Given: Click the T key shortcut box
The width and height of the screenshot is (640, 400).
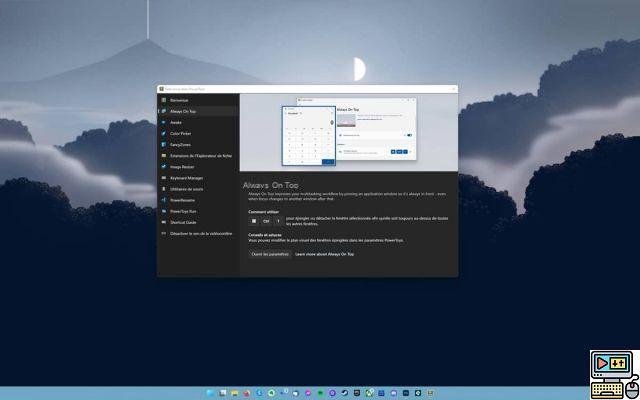Looking at the screenshot, I should click(x=278, y=221).
